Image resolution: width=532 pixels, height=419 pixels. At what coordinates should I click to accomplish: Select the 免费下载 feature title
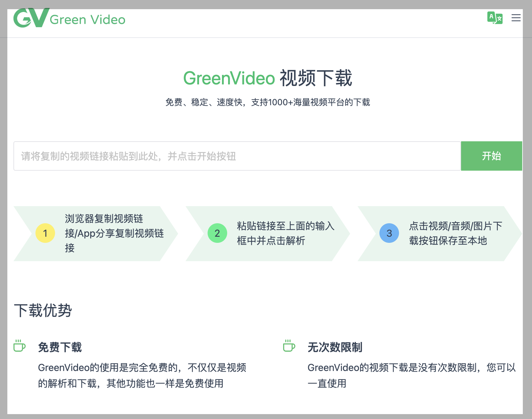coord(60,347)
